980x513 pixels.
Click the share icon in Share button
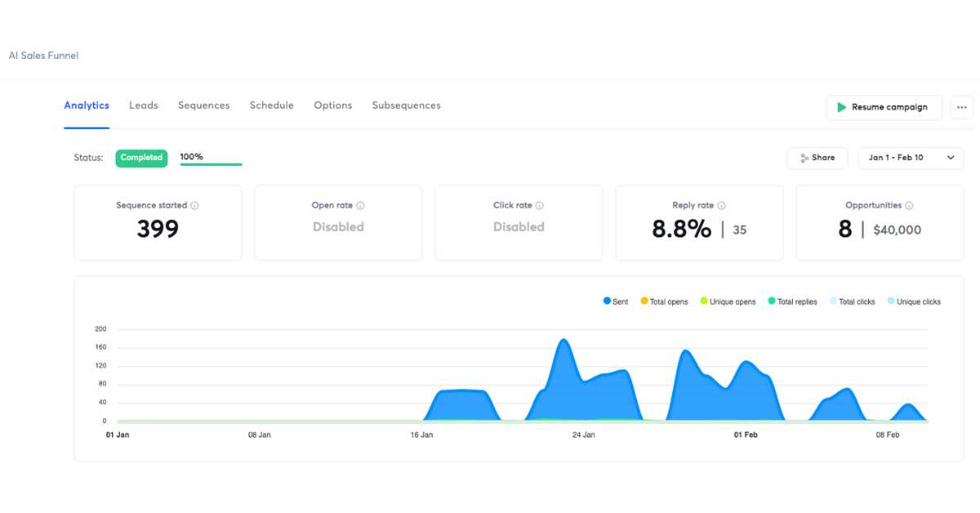[x=804, y=158]
